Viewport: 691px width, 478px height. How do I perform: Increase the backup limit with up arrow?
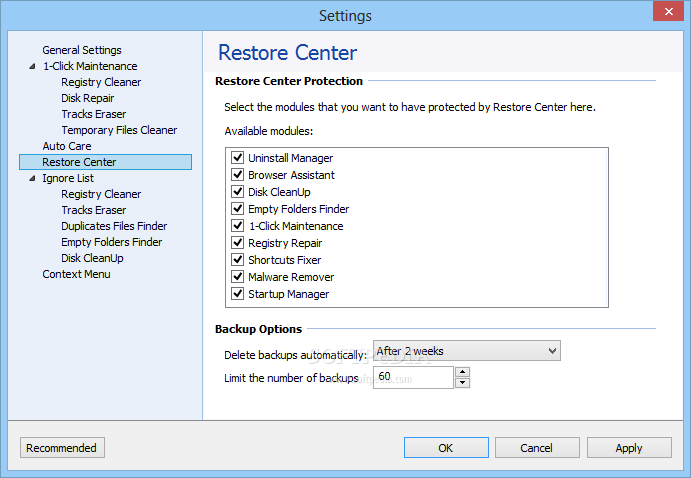[x=462, y=372]
